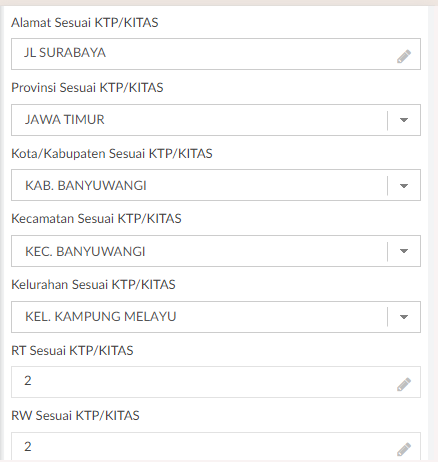The image size is (438, 462).
Task: Click the Alamat Sesuai KTP/KITAS label
Action: point(85,23)
